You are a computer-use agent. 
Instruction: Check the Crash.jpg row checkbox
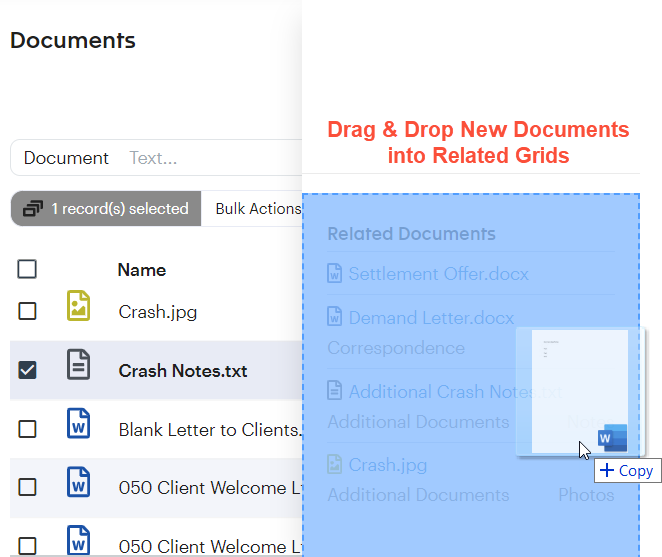tap(27, 311)
